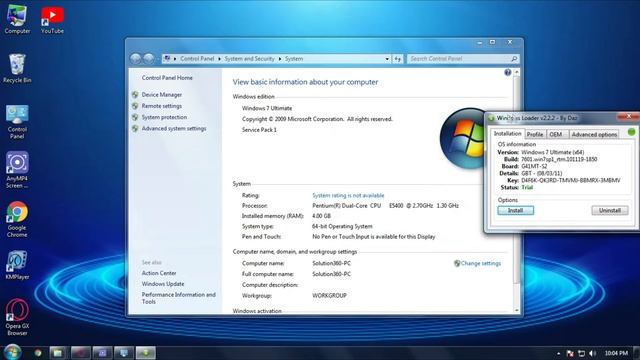Open the YouTube desktop shortcut
Screen dimensions: 640x360
(x=52, y=19)
